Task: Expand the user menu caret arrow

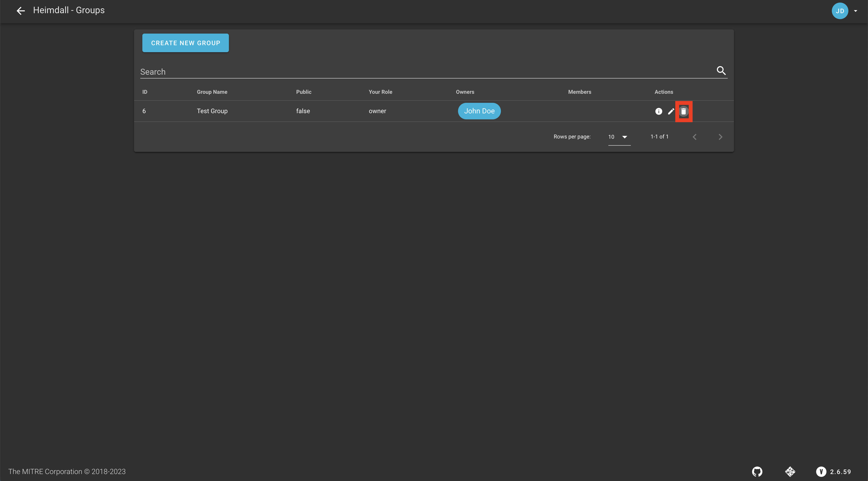Action: coord(855,11)
